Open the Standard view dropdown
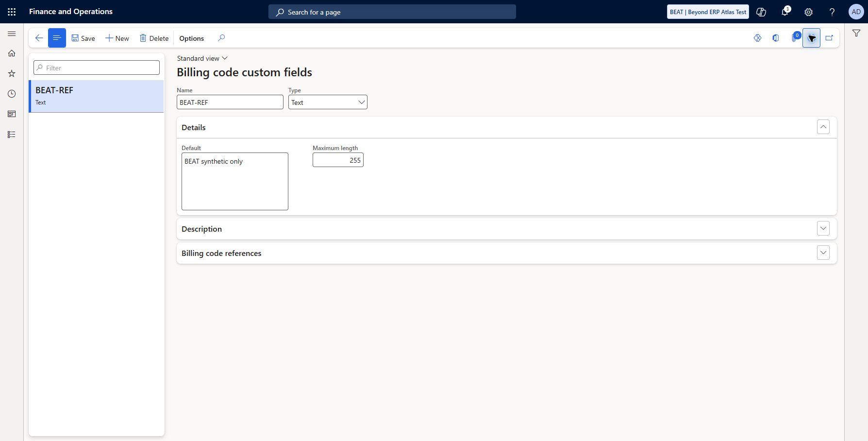The image size is (868, 441). pyautogui.click(x=202, y=58)
